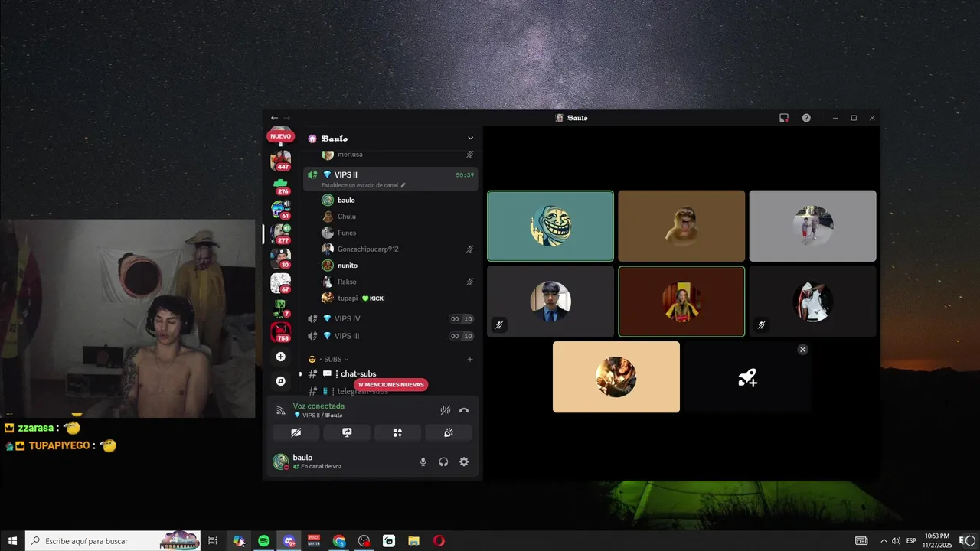Open Google Chrome from taskbar
The height and width of the screenshot is (551, 980).
339,541
